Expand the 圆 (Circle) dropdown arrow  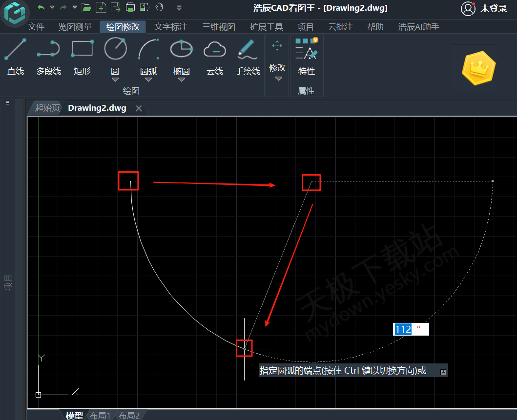click(x=115, y=80)
